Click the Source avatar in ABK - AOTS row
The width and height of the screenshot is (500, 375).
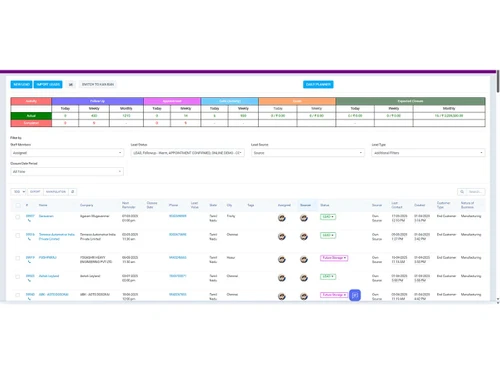pyautogui.click(x=304, y=296)
